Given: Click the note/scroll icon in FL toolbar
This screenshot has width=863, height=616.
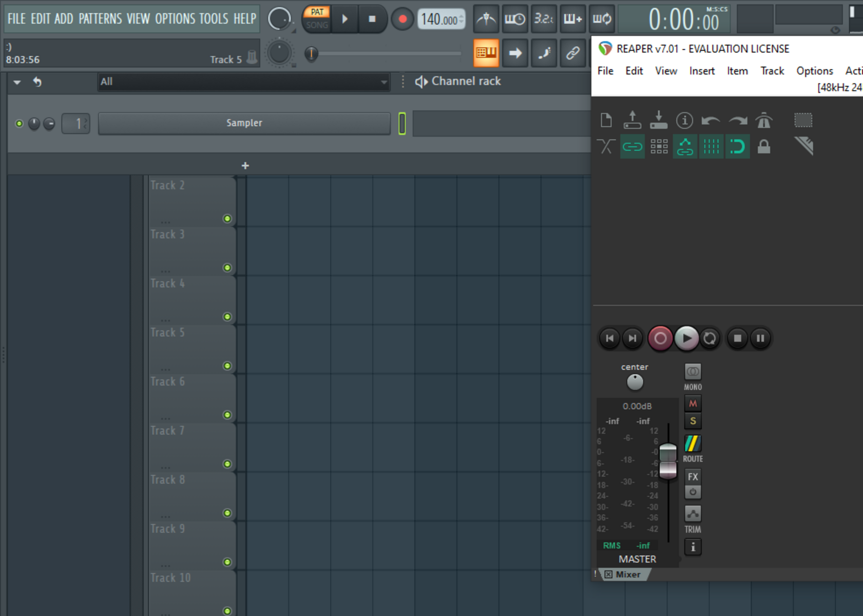Looking at the screenshot, I should pos(544,52).
